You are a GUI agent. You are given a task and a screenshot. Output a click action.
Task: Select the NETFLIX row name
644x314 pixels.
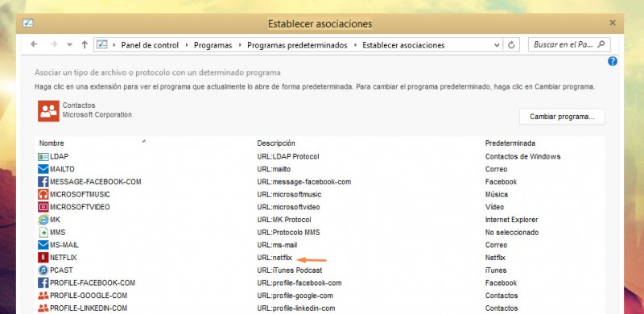pyautogui.click(x=64, y=258)
